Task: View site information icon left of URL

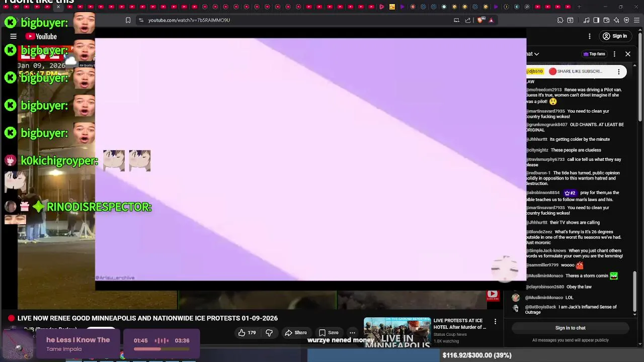Action: click(x=141, y=20)
